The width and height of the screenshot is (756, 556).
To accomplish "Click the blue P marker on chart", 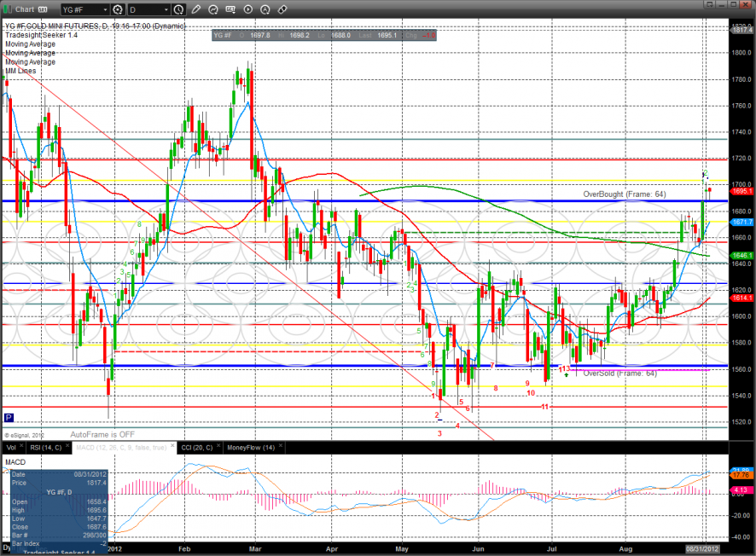I will (9, 418).
